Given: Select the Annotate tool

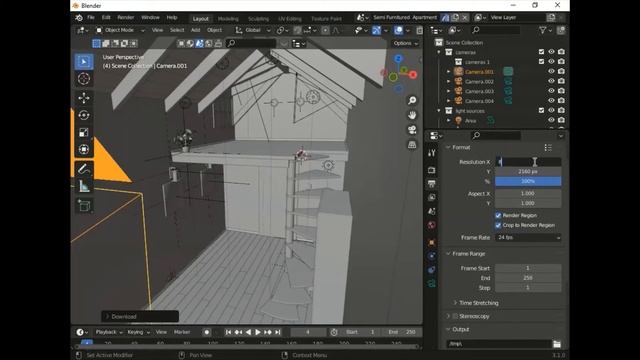Looking at the screenshot, I should [84, 169].
